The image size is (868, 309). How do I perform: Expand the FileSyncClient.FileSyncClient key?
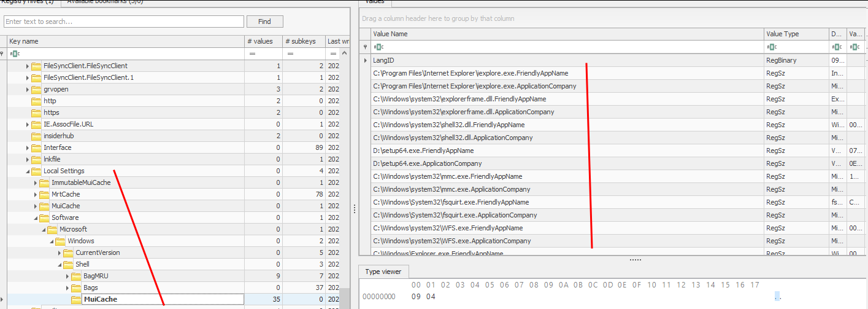27,66
